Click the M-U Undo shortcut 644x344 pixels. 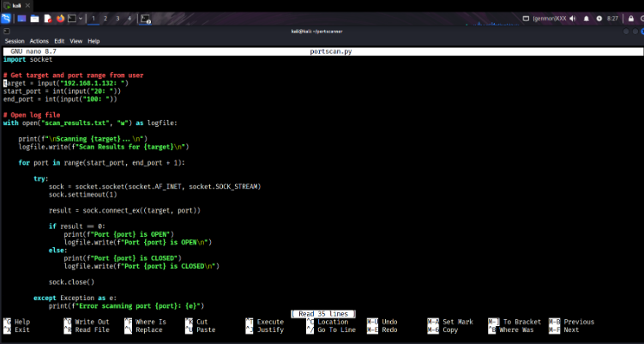click(382, 322)
